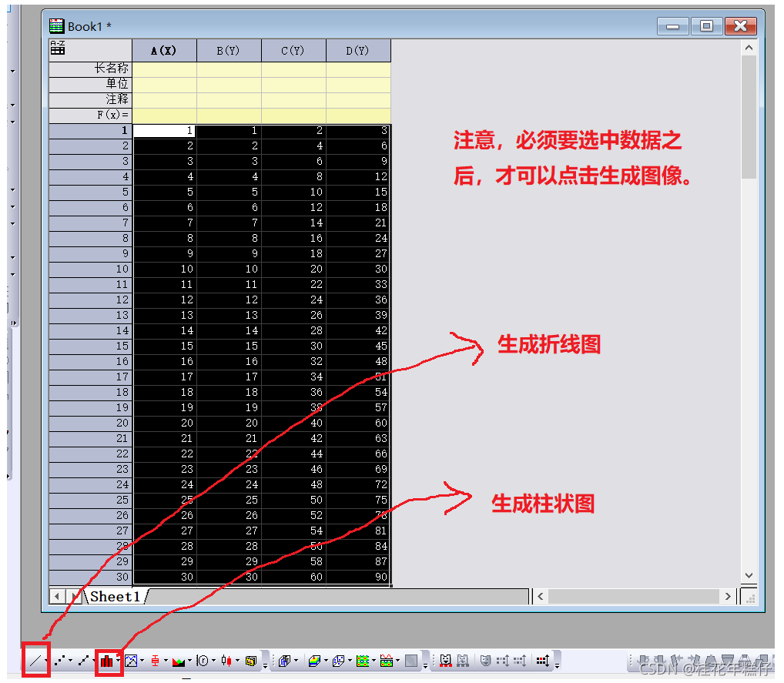This screenshot has height=683, width=784.
Task: Select column header D(Y)
Action: point(358,51)
